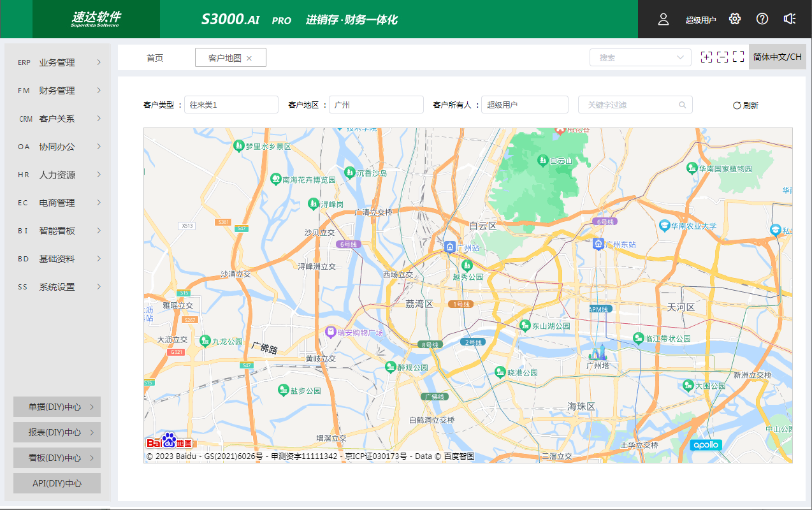The width and height of the screenshot is (812, 510).
Task: Click the 广佛路 road label
Action: pos(265,349)
